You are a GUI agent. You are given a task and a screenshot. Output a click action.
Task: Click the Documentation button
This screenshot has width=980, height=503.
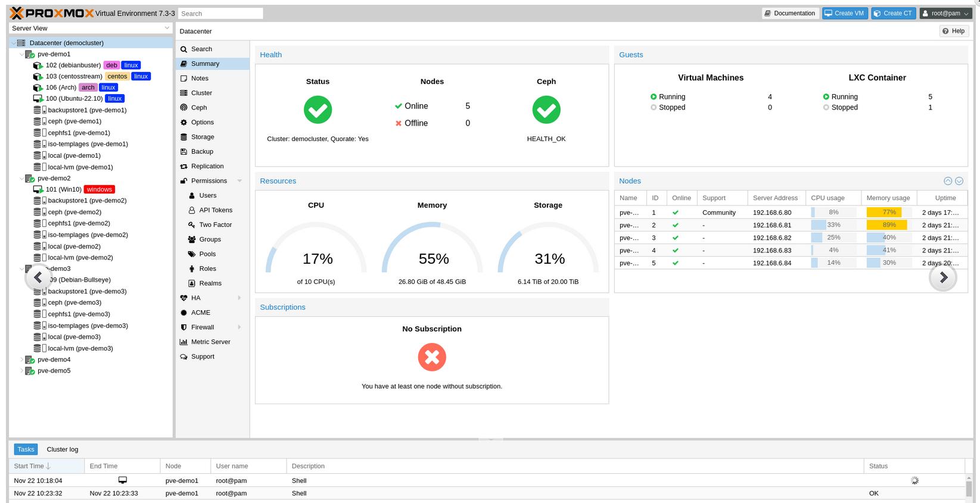click(x=790, y=13)
